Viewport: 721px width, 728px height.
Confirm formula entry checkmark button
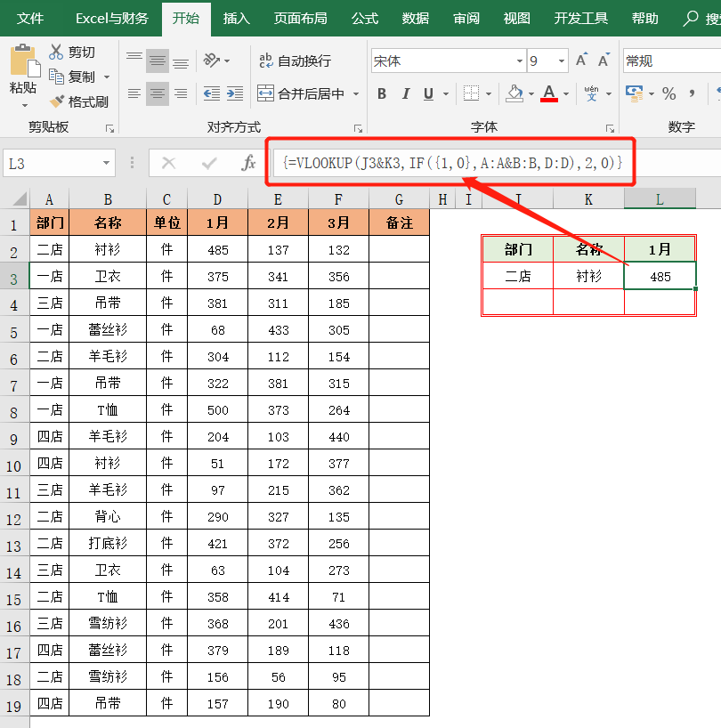pos(209,163)
